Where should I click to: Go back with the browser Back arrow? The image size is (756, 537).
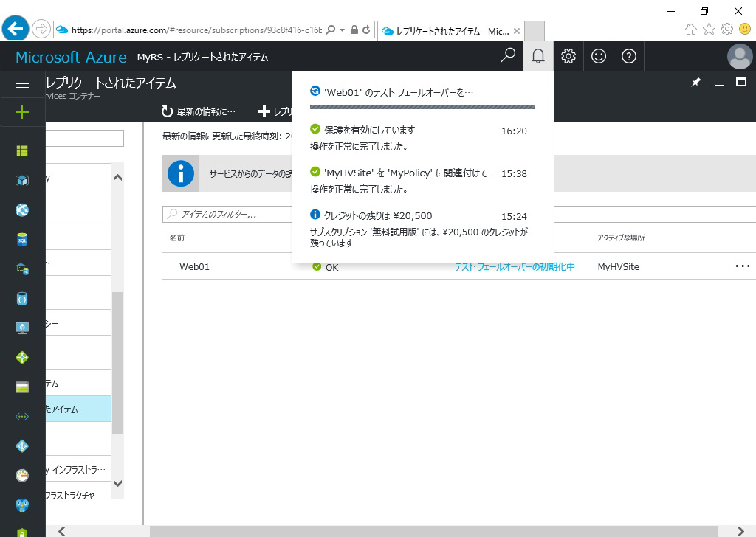point(16,29)
